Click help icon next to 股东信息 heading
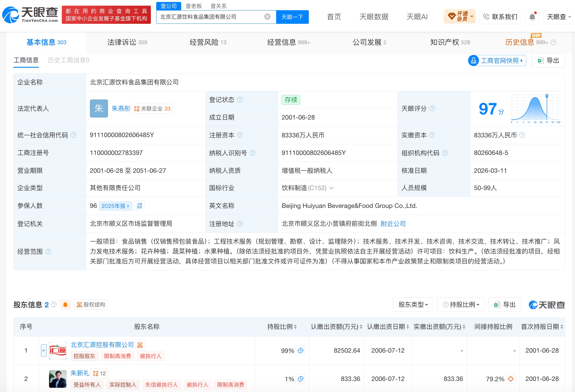Screen dimensions: 575x392 (x=54, y=304)
